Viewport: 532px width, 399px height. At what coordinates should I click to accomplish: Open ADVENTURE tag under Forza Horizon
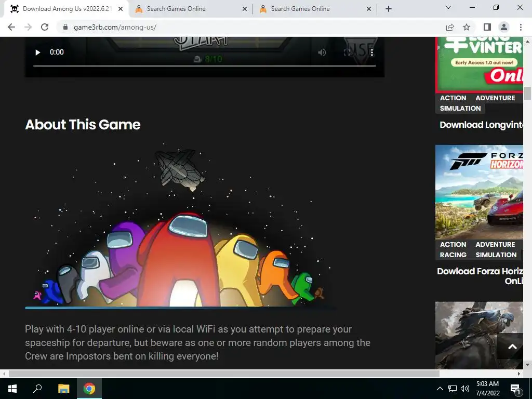click(x=495, y=245)
